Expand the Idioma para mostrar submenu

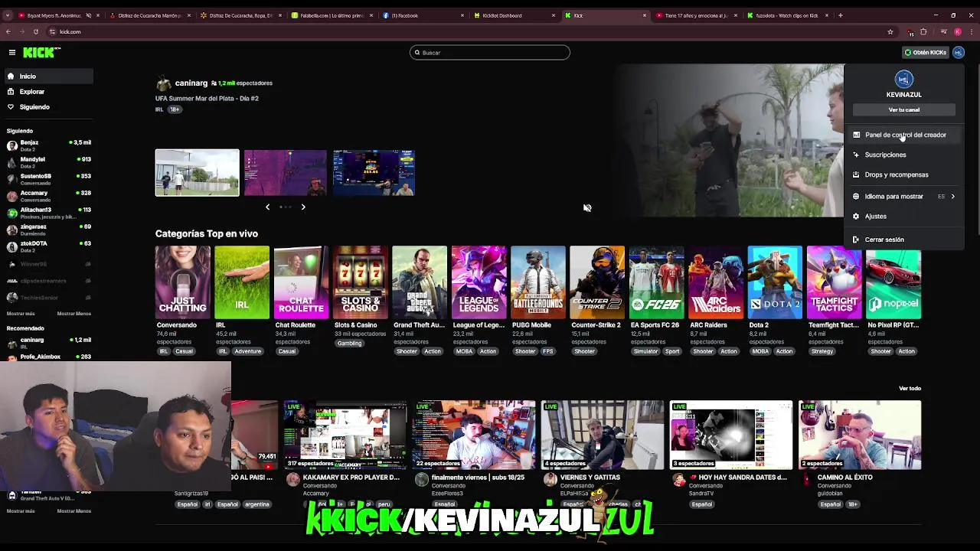tap(952, 197)
